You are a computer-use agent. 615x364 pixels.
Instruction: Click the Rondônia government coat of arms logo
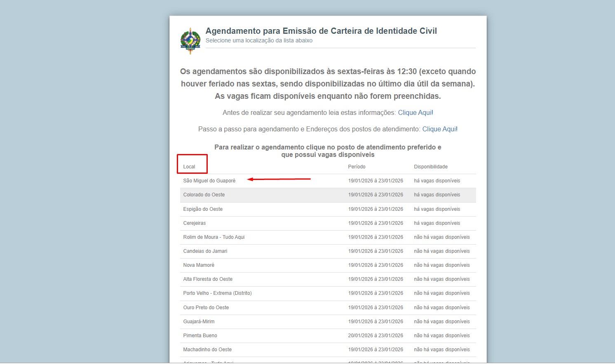click(190, 40)
